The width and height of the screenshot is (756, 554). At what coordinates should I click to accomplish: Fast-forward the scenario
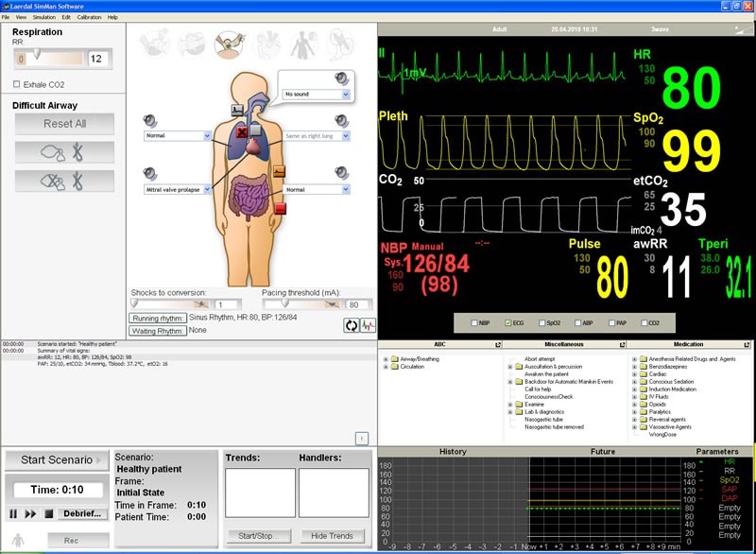[30, 514]
